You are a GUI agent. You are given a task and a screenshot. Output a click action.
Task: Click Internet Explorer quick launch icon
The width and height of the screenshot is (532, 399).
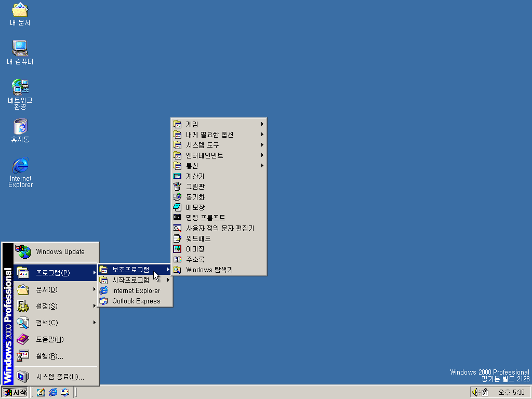pos(53,393)
